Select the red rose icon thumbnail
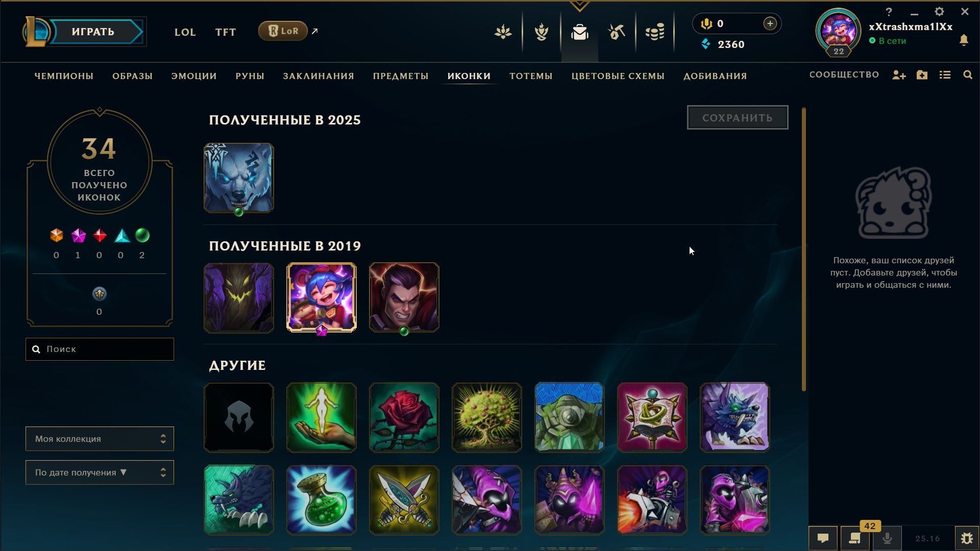The image size is (980, 551). (404, 417)
